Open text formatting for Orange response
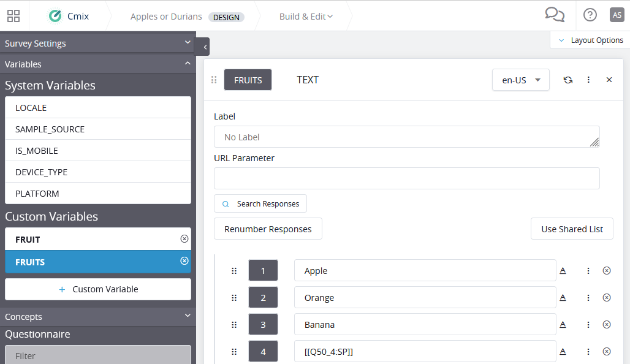This screenshot has width=630, height=364. (x=563, y=298)
